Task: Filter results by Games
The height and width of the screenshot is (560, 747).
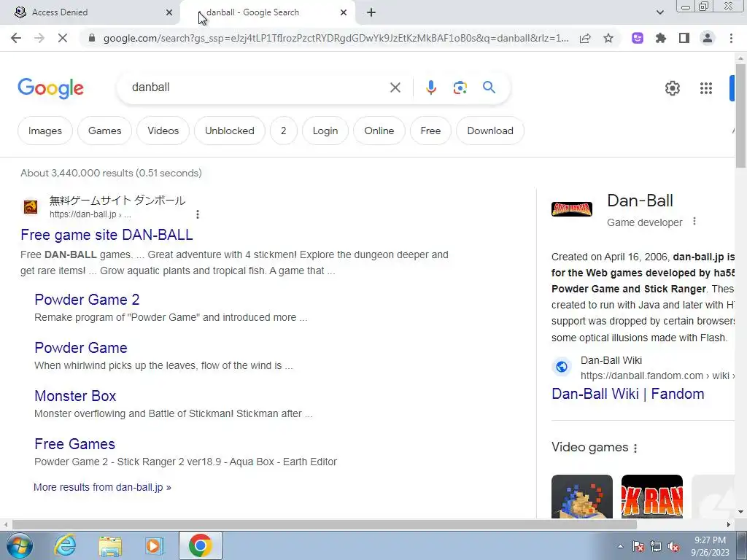Action: [105, 131]
